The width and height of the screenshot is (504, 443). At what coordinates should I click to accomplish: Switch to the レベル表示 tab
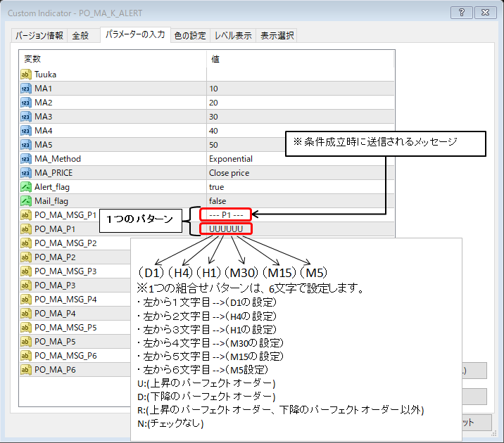(x=233, y=36)
